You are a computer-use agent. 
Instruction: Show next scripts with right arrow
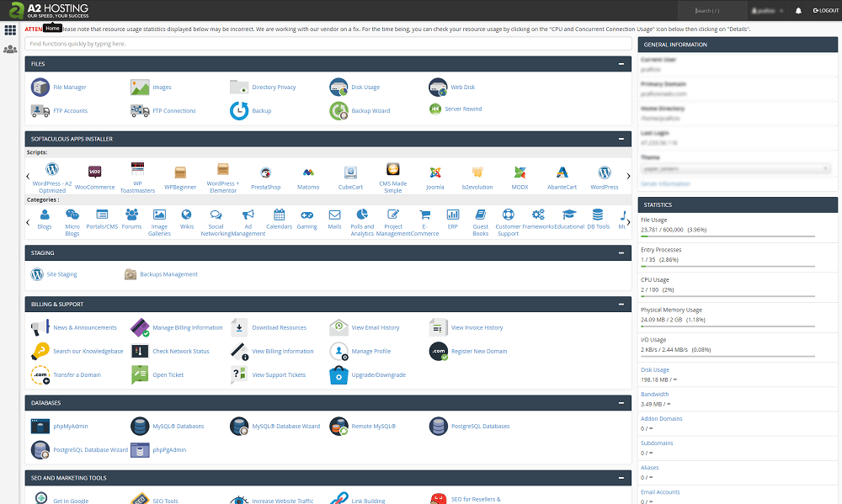[628, 176]
